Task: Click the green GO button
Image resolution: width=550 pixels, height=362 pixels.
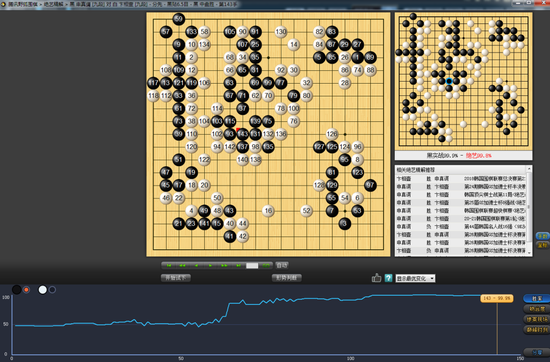Action: (266, 266)
